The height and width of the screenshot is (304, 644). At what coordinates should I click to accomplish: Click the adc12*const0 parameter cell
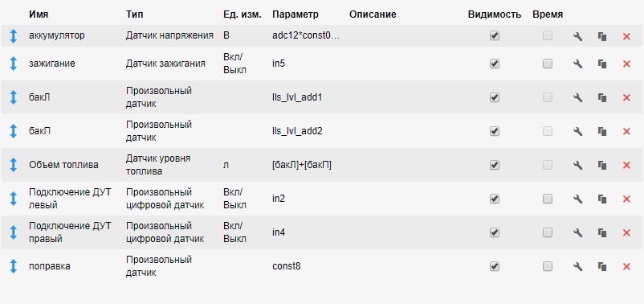tap(306, 35)
